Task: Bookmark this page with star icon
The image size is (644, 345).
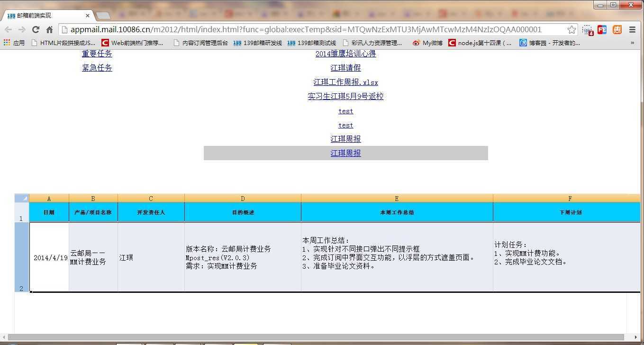Action: [x=571, y=29]
